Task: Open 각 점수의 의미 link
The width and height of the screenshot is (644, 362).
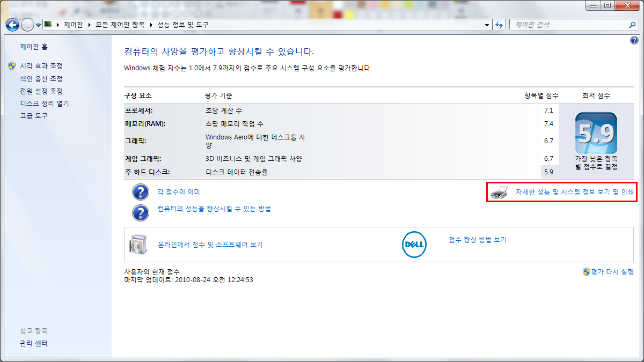Action: (x=179, y=192)
